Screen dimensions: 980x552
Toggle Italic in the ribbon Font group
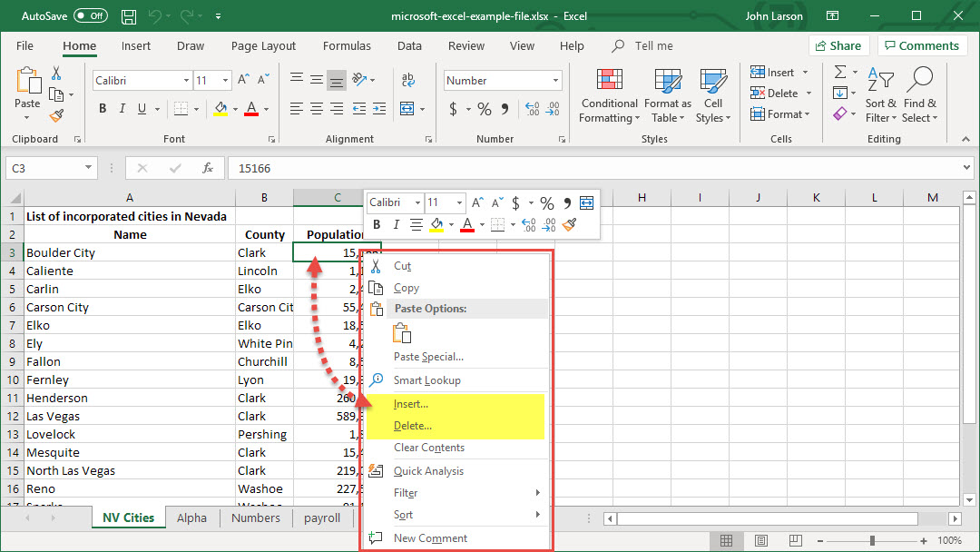pos(124,109)
